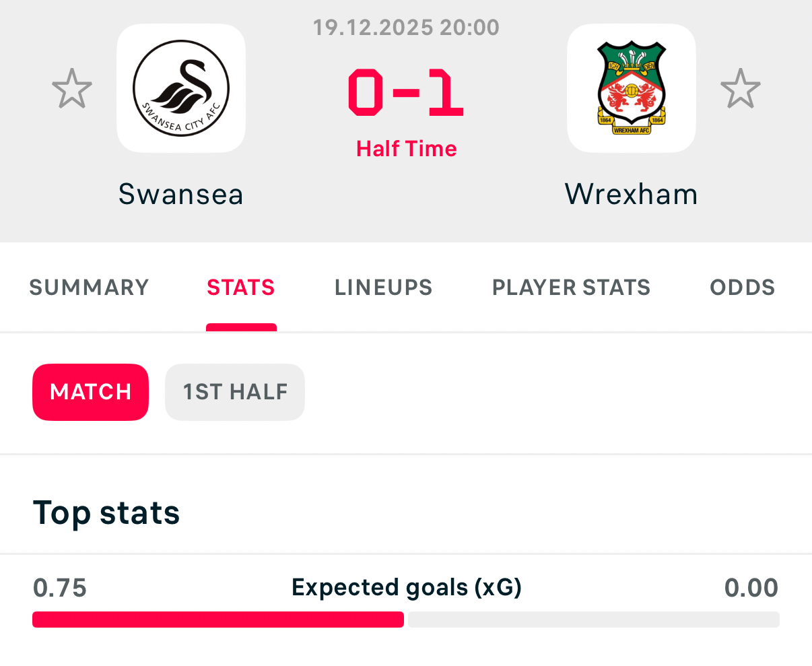The image size is (812, 666).
Task: Select the Match stats filter
Action: pos(91,392)
